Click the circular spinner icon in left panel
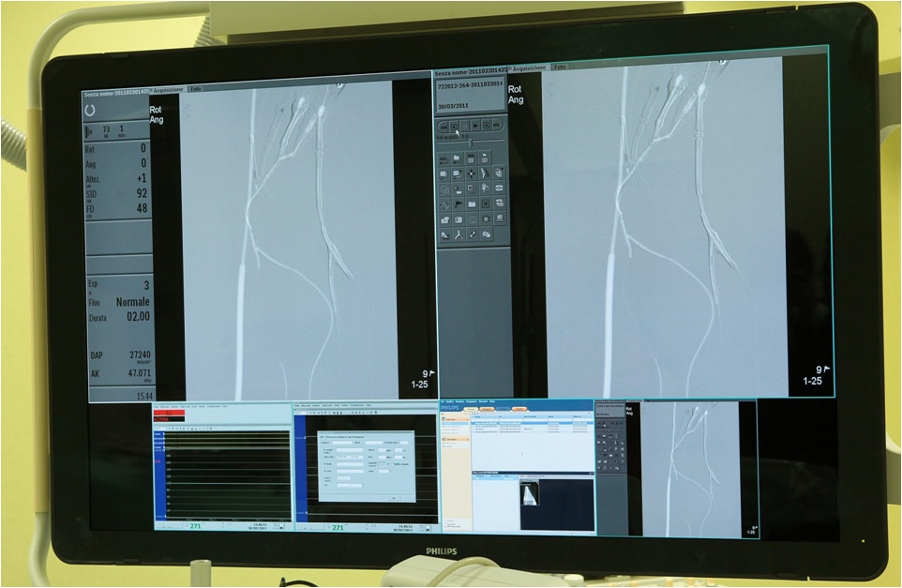Viewport: 902px width, 588px height. [x=90, y=111]
